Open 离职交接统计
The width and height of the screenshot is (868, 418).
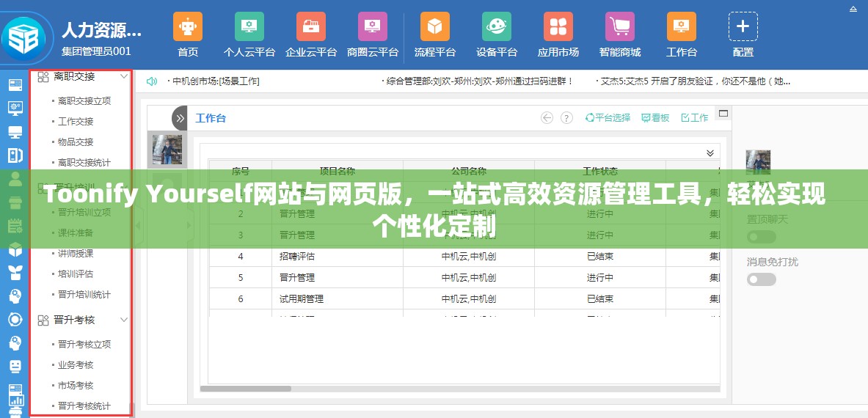84,163
